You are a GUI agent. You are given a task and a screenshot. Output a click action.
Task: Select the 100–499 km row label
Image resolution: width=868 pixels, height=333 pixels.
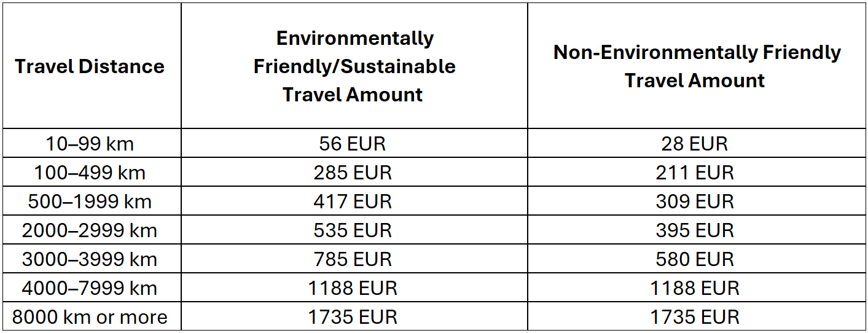92,172
